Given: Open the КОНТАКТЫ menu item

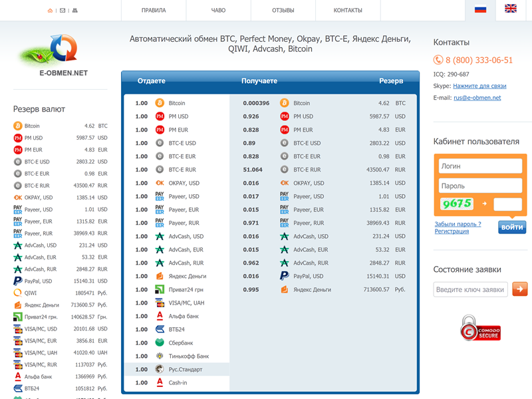Looking at the screenshot, I should tap(348, 11).
